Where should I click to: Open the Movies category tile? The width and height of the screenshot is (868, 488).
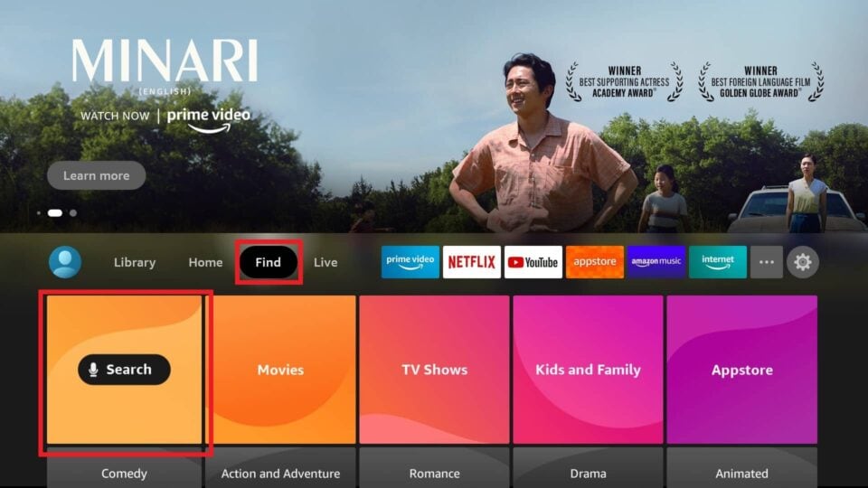(x=280, y=370)
